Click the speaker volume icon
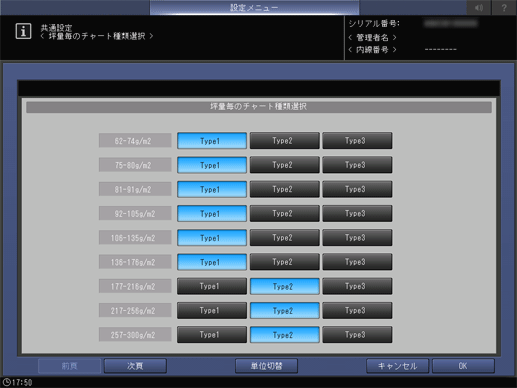 (x=479, y=7)
